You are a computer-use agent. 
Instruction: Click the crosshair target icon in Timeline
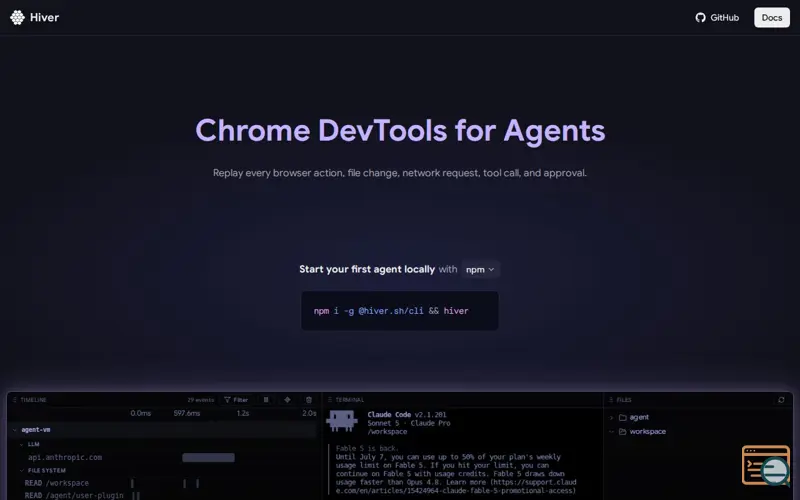(287, 400)
